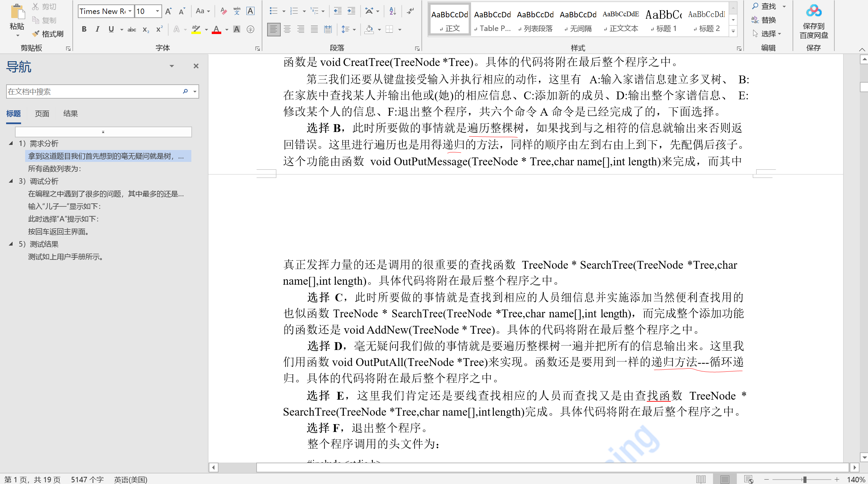Switch to the 页面 navigation tab

42,114
